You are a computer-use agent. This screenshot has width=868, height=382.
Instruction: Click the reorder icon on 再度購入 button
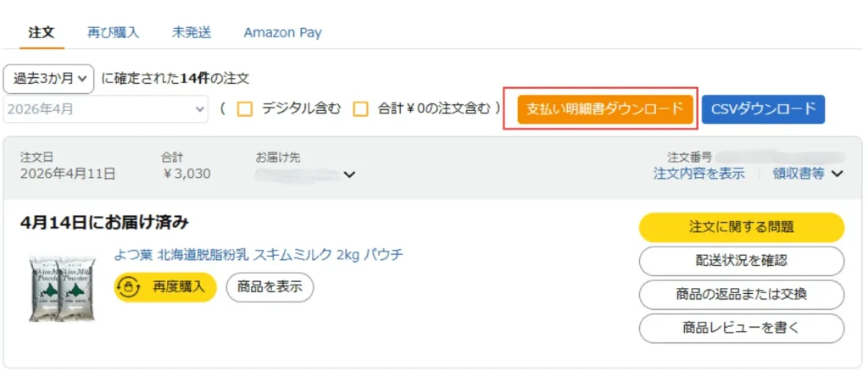(131, 287)
